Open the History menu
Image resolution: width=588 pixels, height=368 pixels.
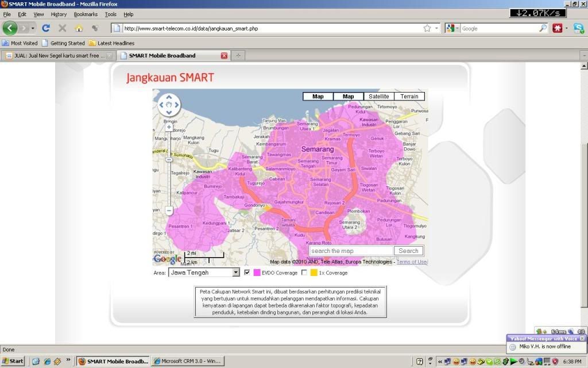pyautogui.click(x=59, y=14)
